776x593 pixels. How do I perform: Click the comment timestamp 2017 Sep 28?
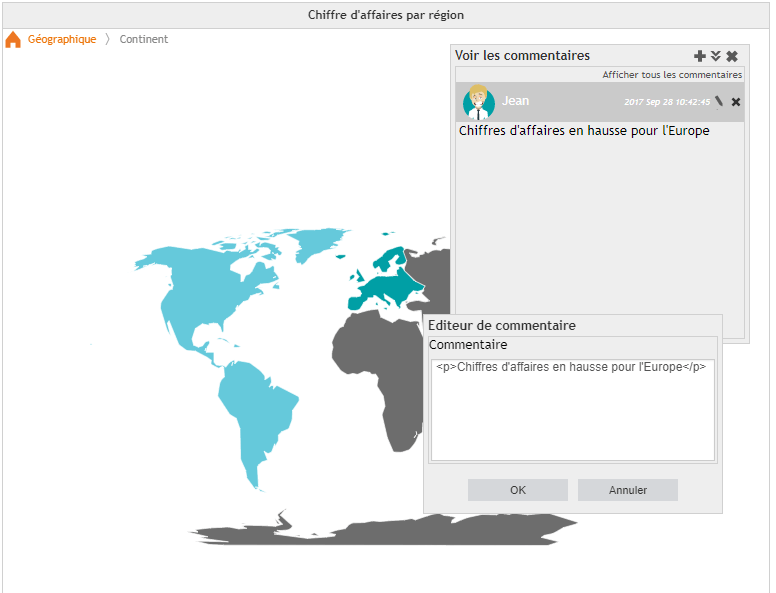(667, 102)
